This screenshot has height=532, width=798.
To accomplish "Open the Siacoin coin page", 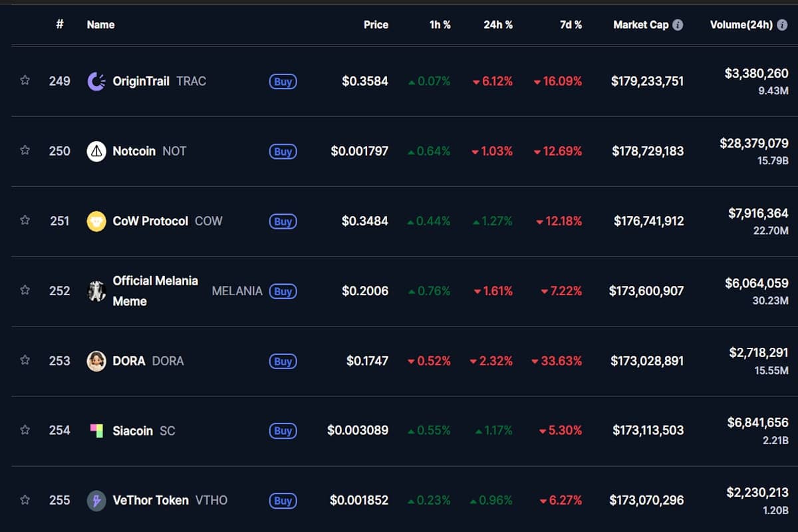I will tap(132, 430).
